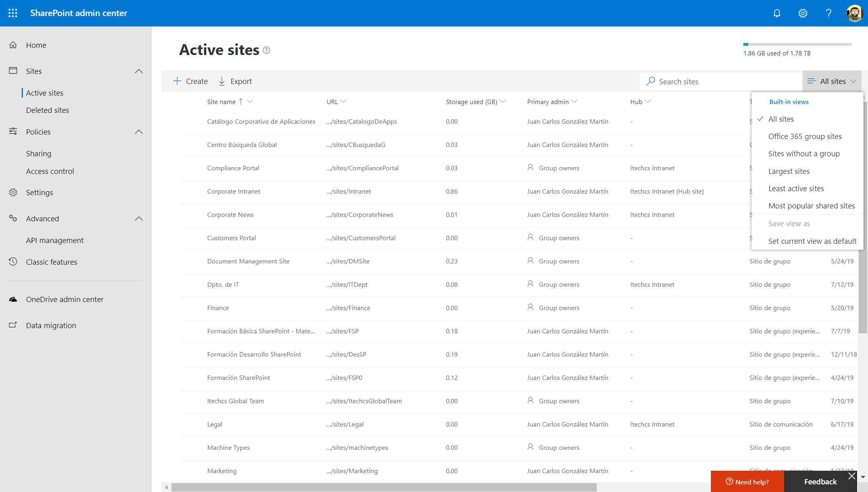Click the Home icon in the sidebar
This screenshot has width=868, height=492.
[13, 45]
